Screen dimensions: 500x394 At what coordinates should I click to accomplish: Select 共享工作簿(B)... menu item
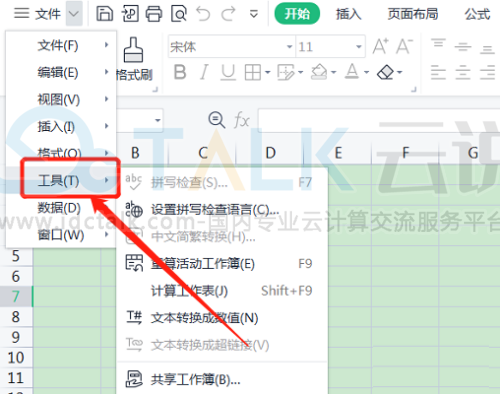click(222, 379)
